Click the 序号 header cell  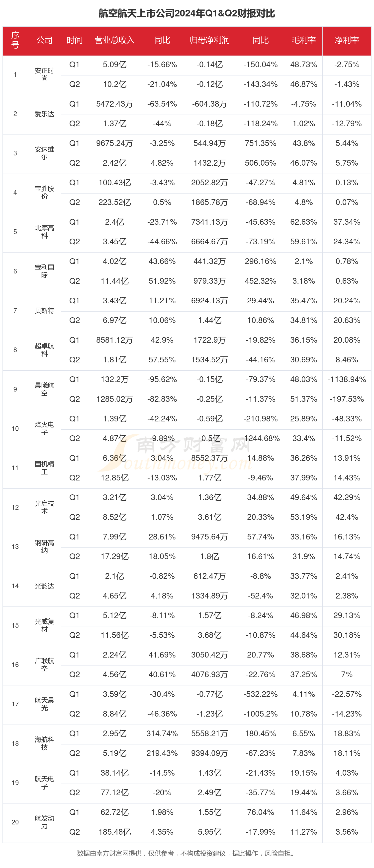(x=15, y=40)
